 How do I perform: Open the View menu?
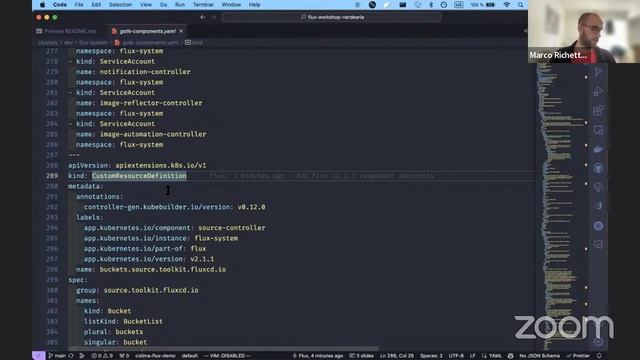[146, 5]
